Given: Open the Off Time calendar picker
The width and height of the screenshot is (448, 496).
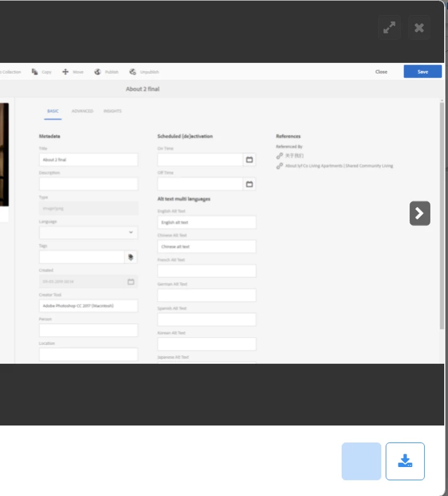Looking at the screenshot, I should click(249, 184).
